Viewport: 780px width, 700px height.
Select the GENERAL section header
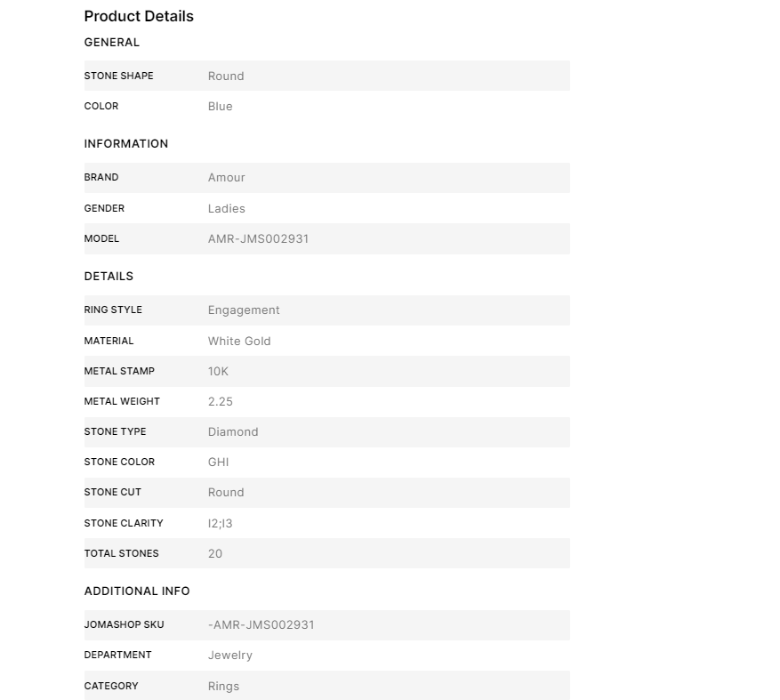(x=112, y=43)
